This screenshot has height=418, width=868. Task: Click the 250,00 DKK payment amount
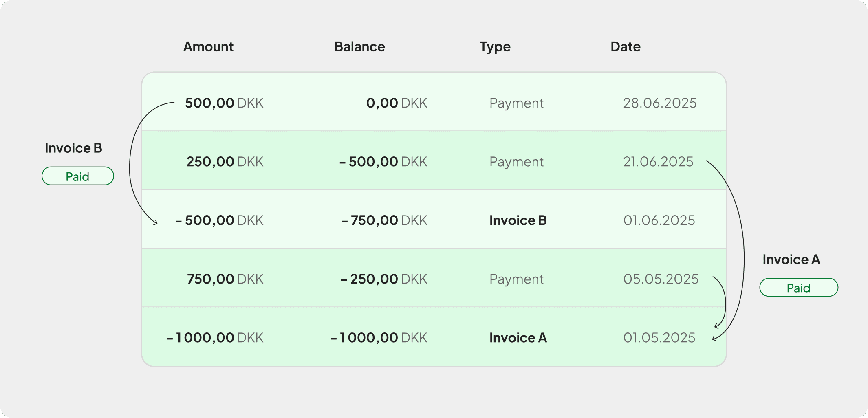click(x=225, y=162)
